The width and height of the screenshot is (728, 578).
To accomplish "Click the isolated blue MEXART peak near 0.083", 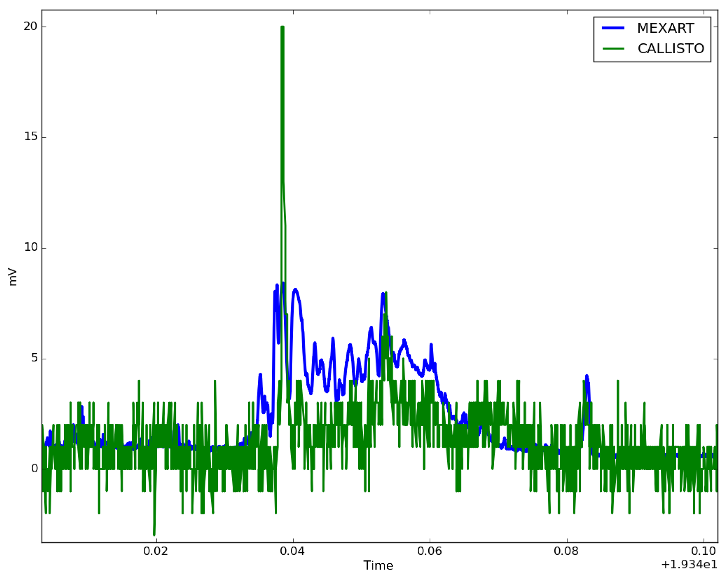I will coord(586,377).
